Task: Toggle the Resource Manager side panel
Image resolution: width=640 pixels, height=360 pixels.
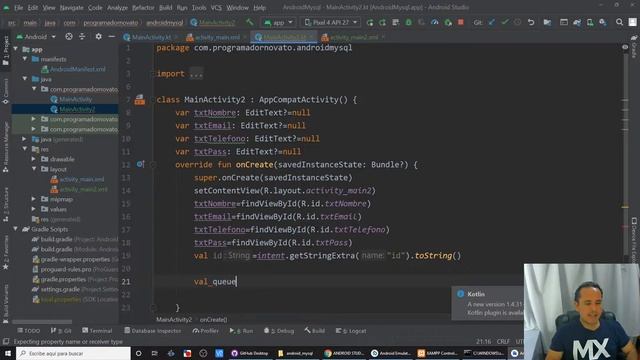Action: click(x=5, y=147)
